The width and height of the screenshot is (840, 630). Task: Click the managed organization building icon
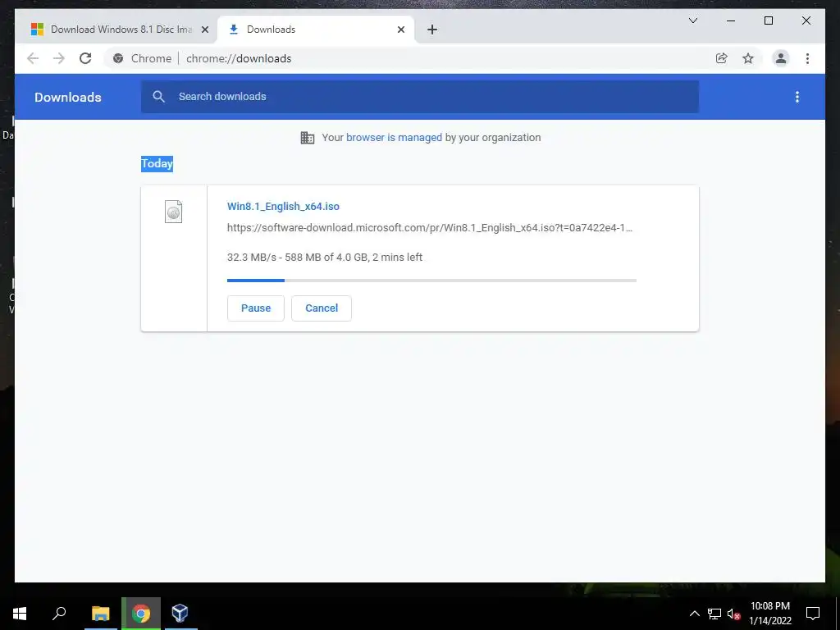tap(308, 138)
